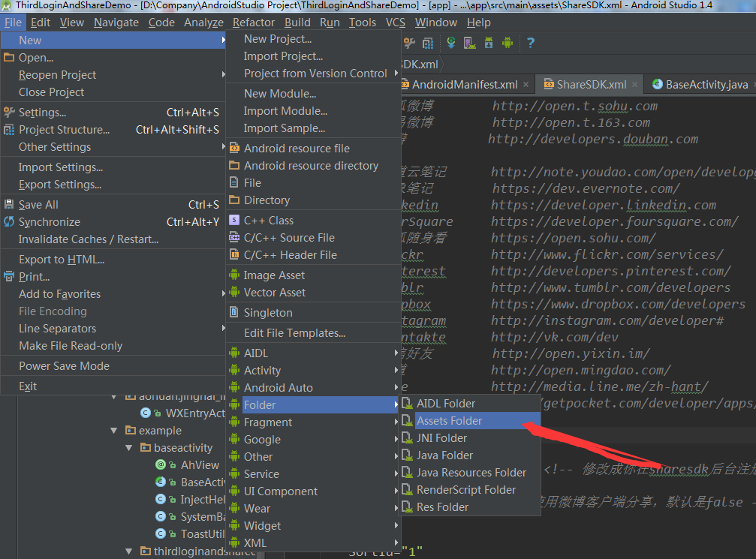
Task: Click the JNI Folder icon
Action: (408, 438)
